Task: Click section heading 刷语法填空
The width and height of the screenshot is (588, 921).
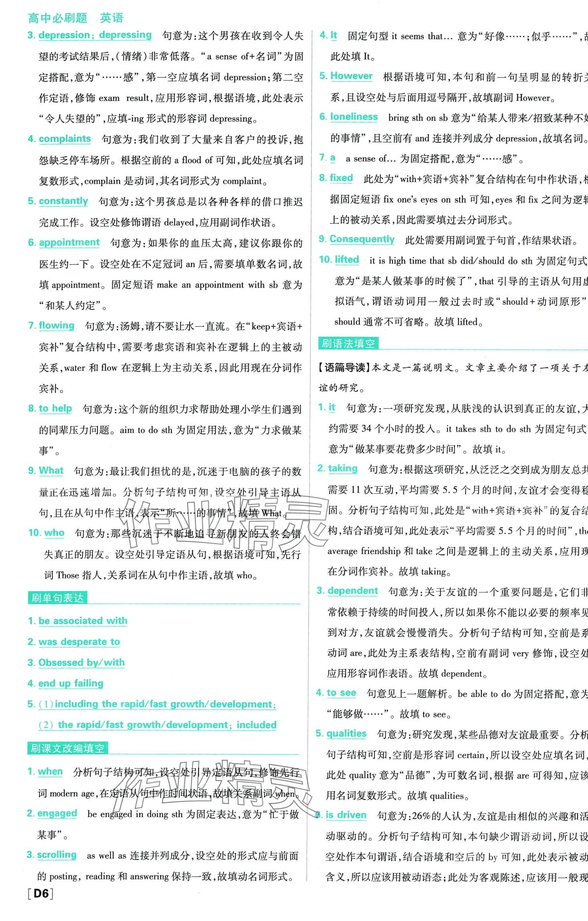Action: coord(348,343)
